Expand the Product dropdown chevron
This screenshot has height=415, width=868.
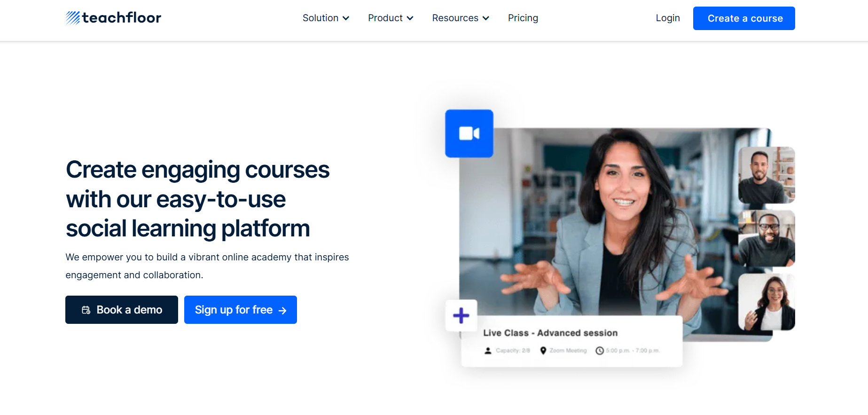410,18
